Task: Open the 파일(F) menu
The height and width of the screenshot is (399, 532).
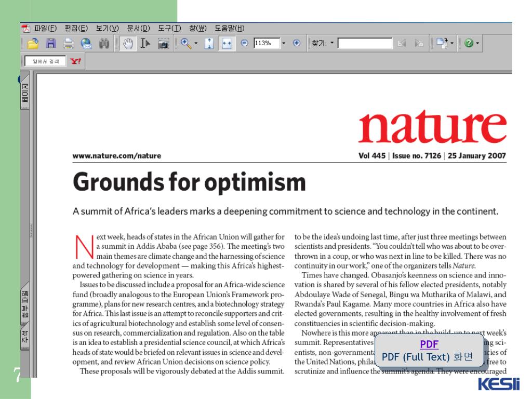Action: (x=45, y=28)
